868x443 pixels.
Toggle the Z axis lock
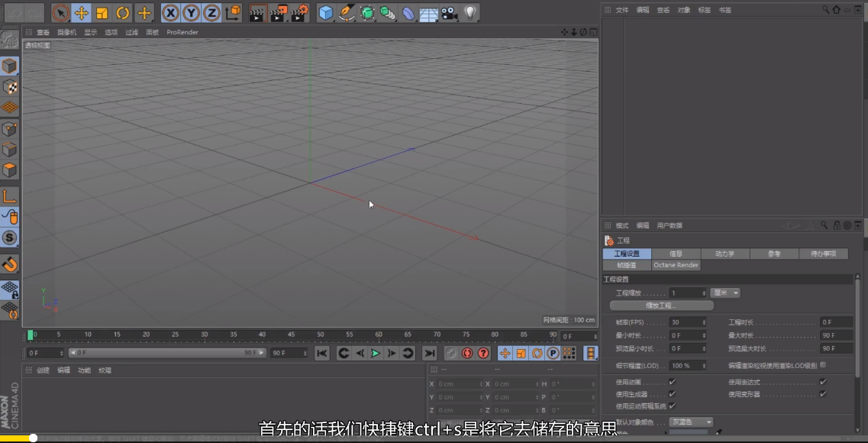coord(211,12)
